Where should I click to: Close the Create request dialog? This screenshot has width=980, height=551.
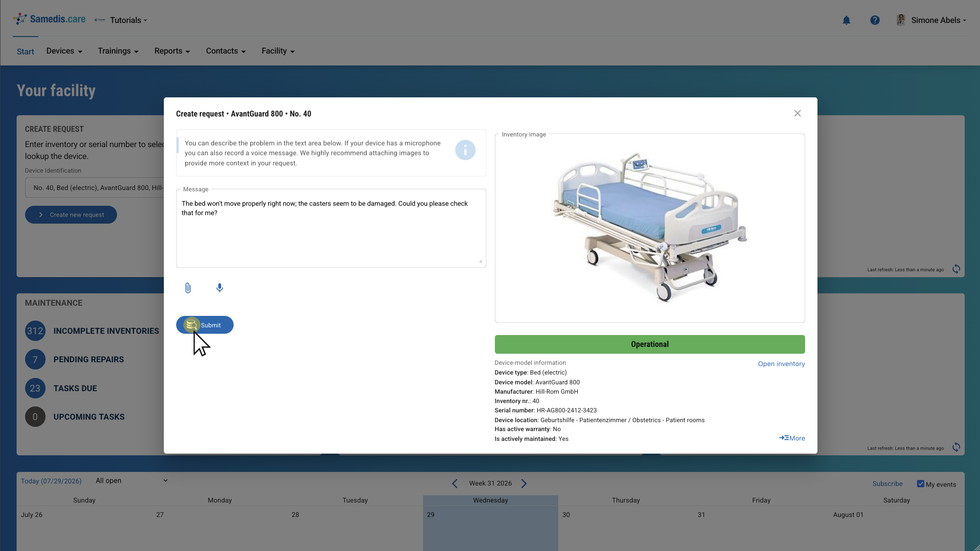click(x=797, y=113)
